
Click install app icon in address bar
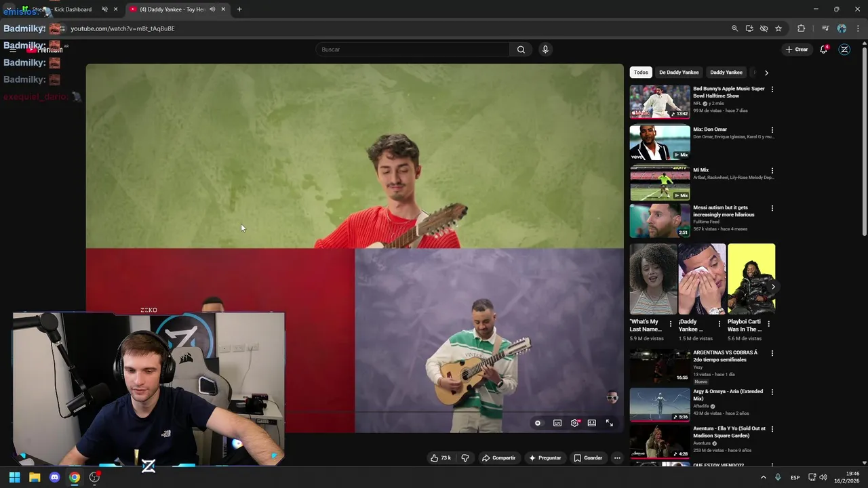749,28
